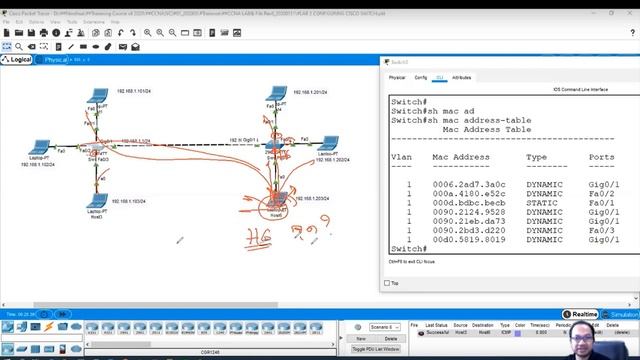Select the Connections lightning bolt category
This screenshot has width=640, height=360.
click(x=49, y=327)
